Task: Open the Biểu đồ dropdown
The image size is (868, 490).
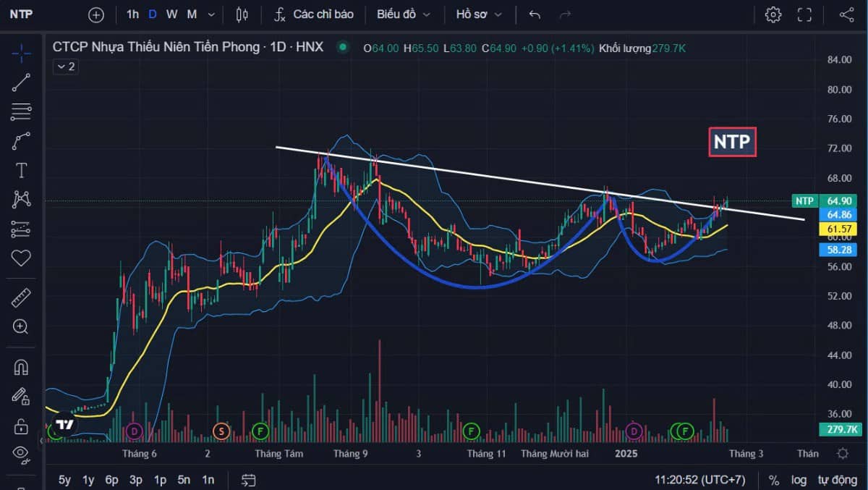Action: point(404,14)
